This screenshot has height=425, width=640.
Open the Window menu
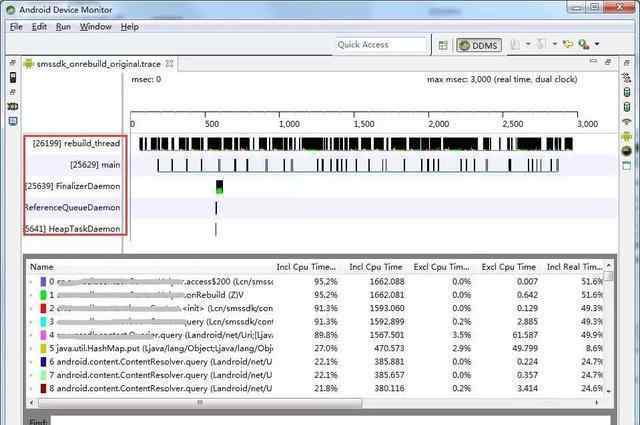coord(96,27)
